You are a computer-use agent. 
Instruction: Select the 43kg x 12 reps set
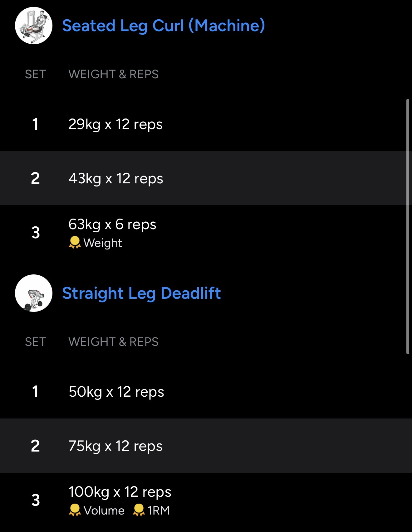pos(116,178)
